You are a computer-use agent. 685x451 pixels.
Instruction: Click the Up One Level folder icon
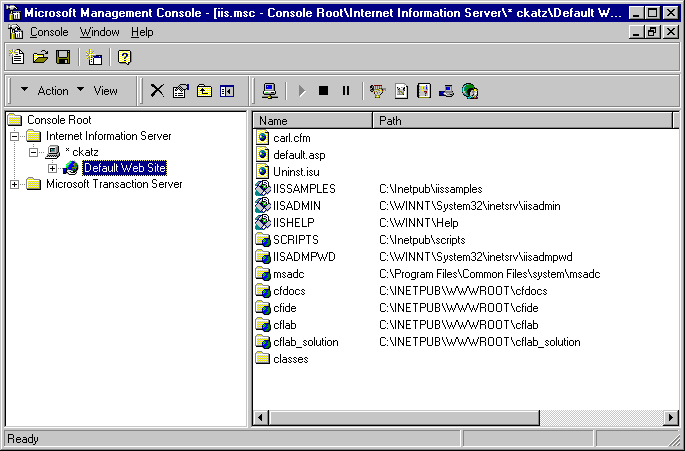point(204,91)
